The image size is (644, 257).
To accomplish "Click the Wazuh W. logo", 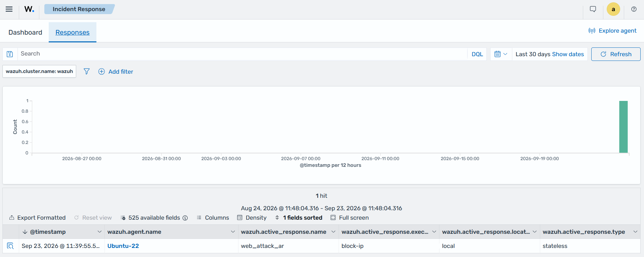I will [x=29, y=9].
